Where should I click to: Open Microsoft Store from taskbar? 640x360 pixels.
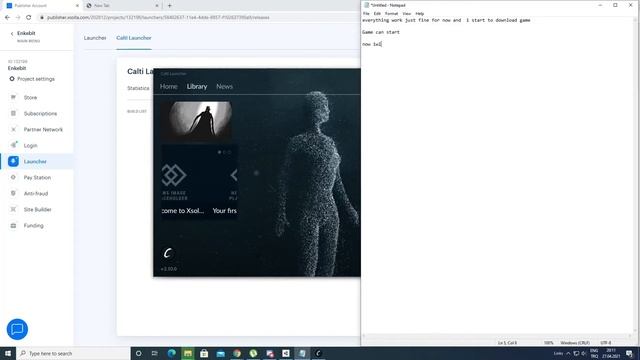point(204,353)
